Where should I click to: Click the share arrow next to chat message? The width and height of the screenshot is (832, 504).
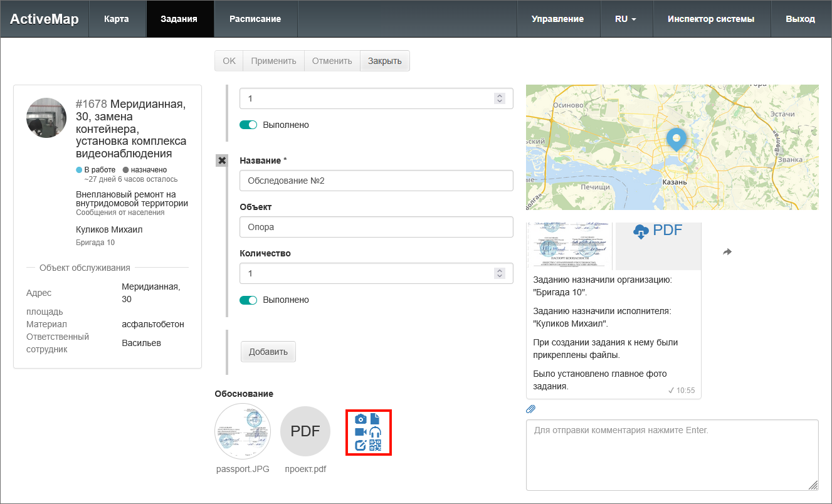tap(727, 251)
